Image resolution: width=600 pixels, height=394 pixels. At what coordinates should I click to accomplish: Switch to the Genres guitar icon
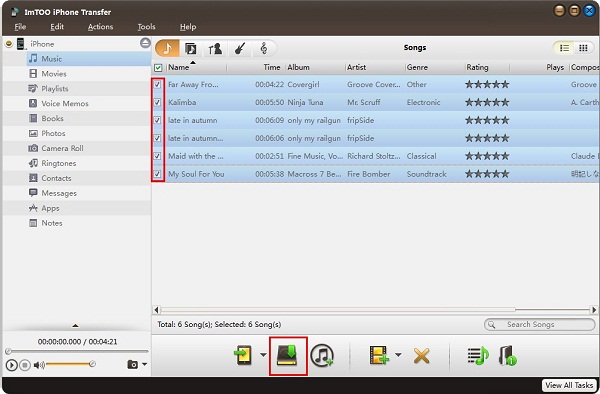click(x=240, y=49)
